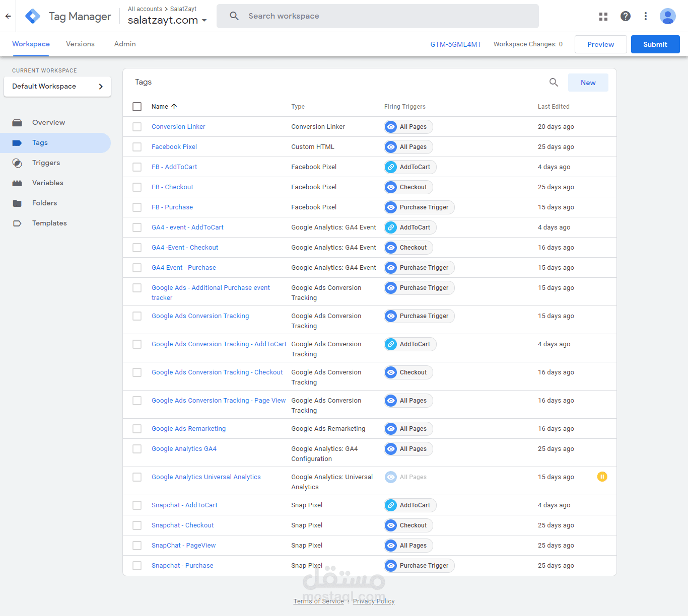Click the Templates sidebar icon
Image resolution: width=688 pixels, height=616 pixels.
tap(17, 223)
